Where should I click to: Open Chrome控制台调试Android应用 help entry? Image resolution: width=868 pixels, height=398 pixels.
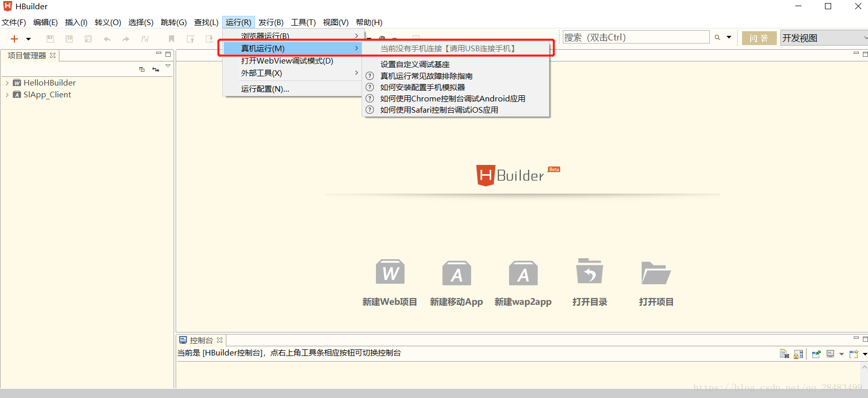click(x=456, y=98)
